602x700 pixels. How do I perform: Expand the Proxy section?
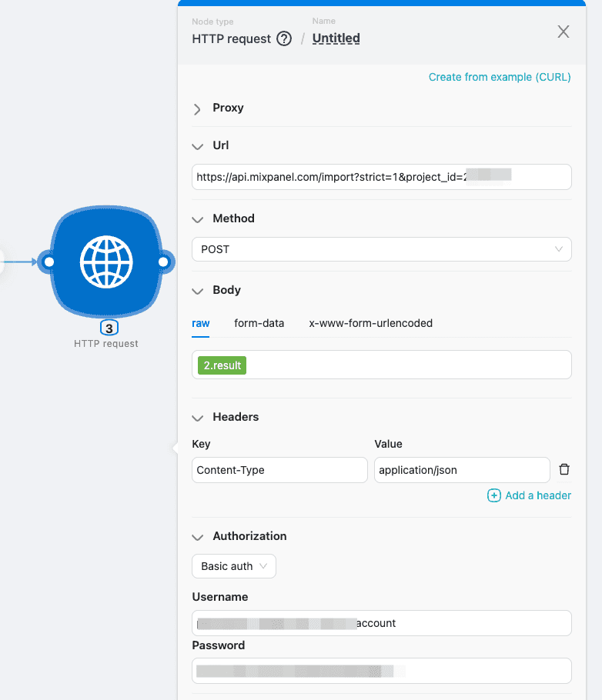coord(198,108)
